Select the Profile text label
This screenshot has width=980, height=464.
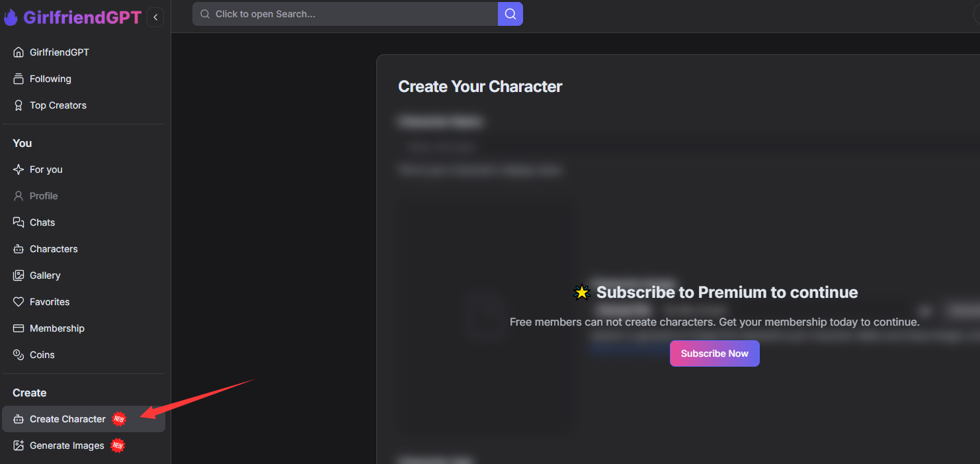pos(44,196)
